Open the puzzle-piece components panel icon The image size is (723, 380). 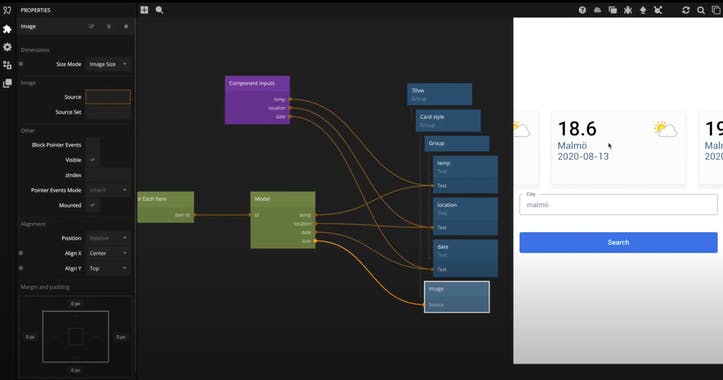click(x=7, y=29)
